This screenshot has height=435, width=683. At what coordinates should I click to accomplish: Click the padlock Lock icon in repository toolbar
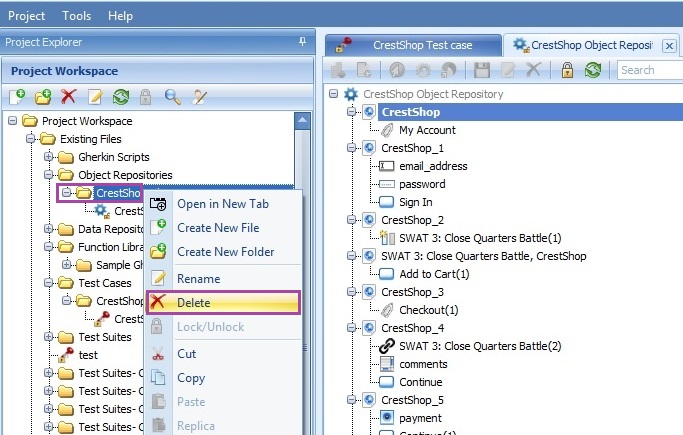coord(567,70)
